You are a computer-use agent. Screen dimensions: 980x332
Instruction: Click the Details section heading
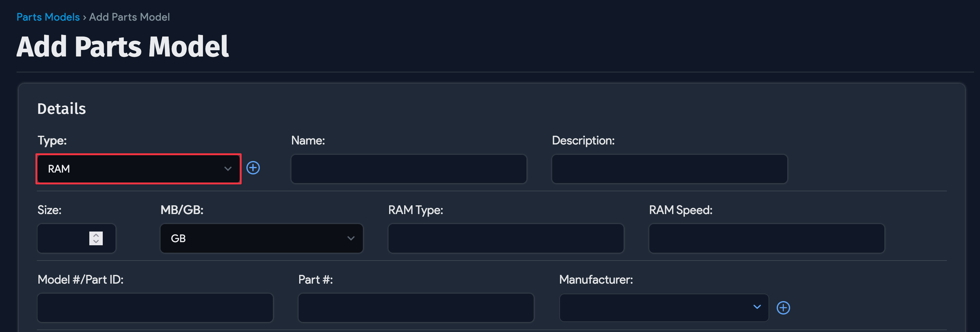[x=62, y=109]
